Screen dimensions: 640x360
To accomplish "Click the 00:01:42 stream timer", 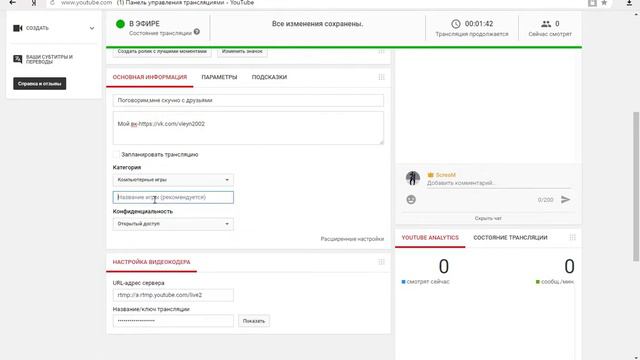I will [479, 24].
